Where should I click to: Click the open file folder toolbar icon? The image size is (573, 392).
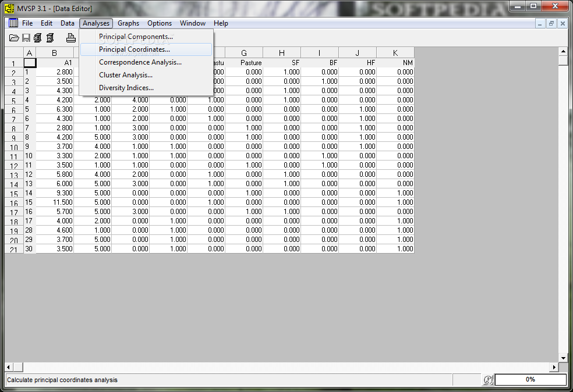coord(14,38)
